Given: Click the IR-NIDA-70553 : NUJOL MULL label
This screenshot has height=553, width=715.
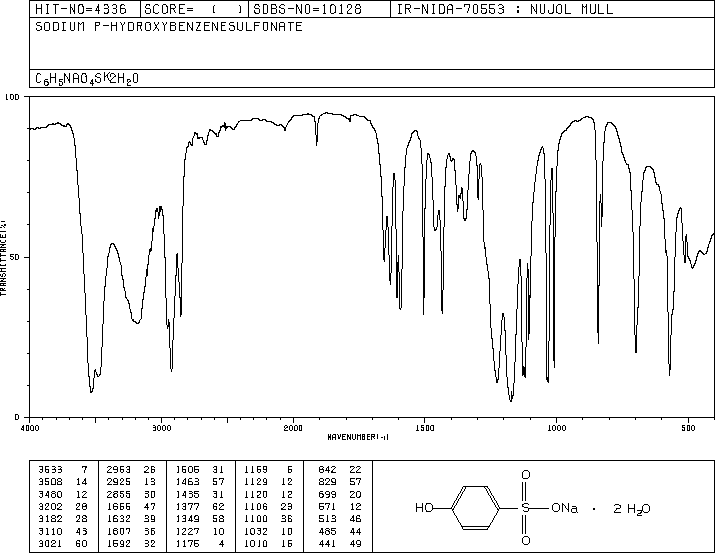Looking at the screenshot, I should 505,9.
